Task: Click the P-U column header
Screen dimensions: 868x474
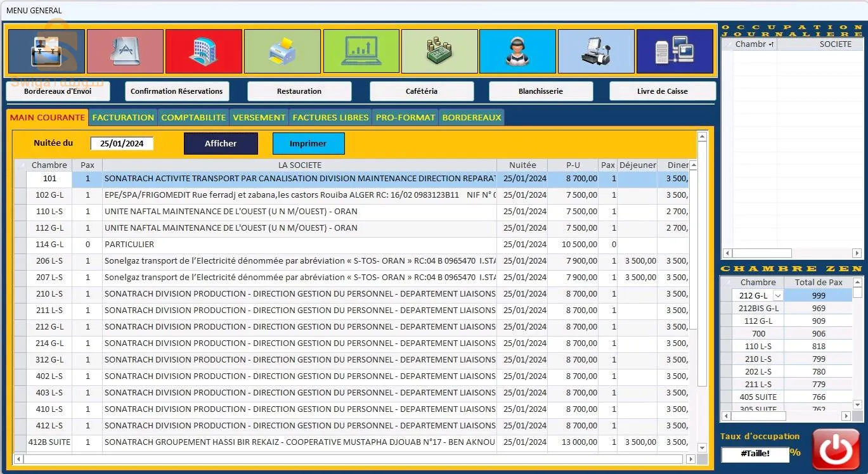Action: coord(573,165)
